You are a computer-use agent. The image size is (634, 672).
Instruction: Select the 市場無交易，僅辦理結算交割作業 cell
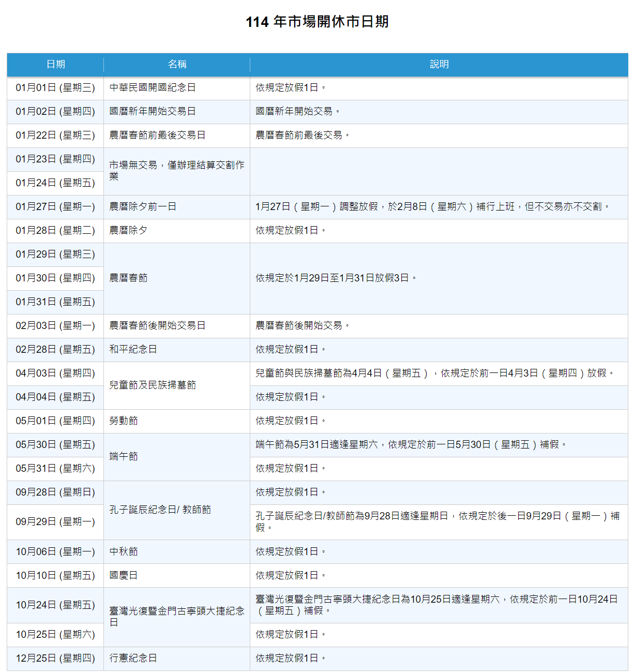pyautogui.click(x=176, y=171)
